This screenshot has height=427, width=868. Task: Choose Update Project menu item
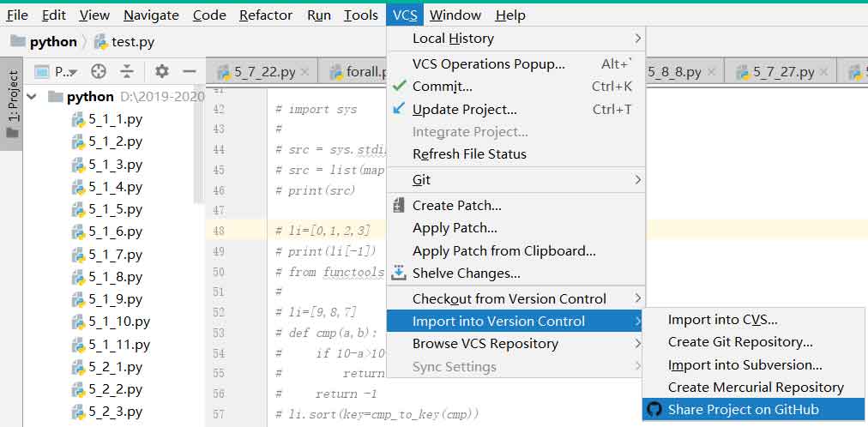(x=516, y=110)
